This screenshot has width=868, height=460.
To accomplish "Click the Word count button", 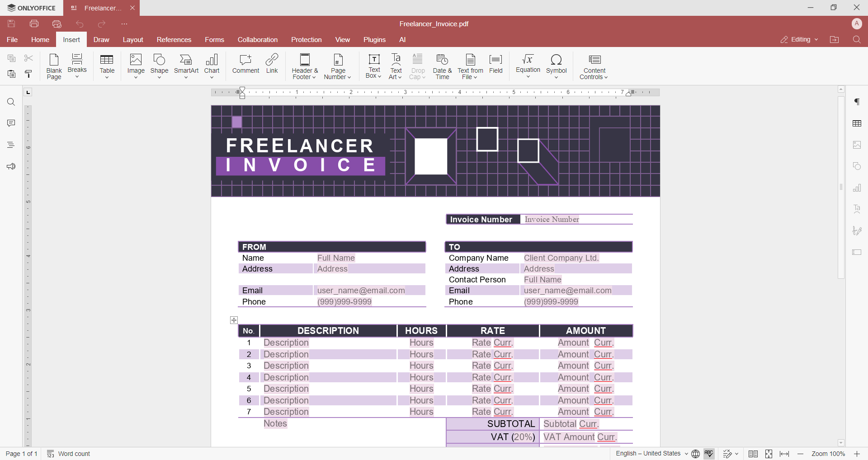I will click(x=69, y=454).
